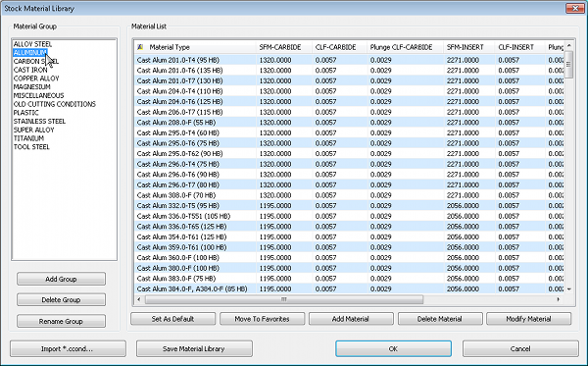588x366 pixels.
Task: Choose the CAST IRON group
Action: tap(30, 70)
